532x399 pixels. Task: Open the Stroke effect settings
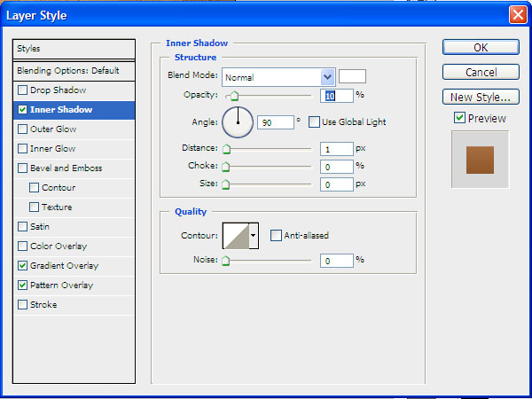(43, 305)
